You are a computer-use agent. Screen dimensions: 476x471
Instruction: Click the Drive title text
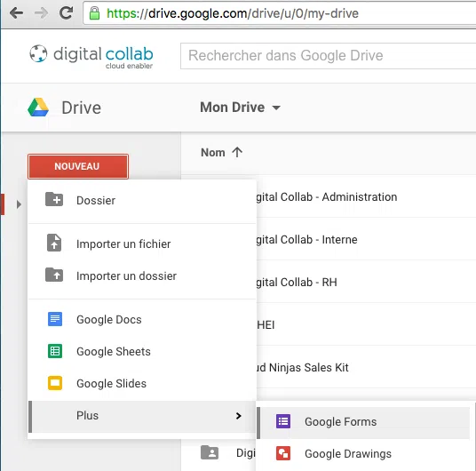click(x=82, y=108)
